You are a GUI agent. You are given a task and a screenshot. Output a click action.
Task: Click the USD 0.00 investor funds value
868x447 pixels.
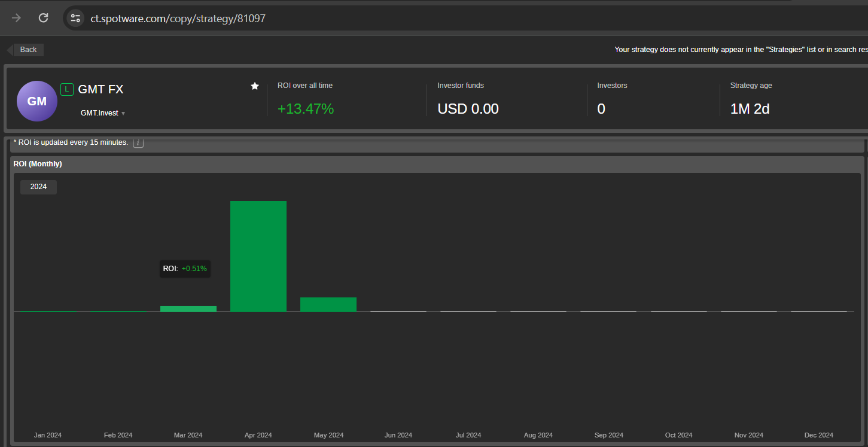click(x=468, y=109)
